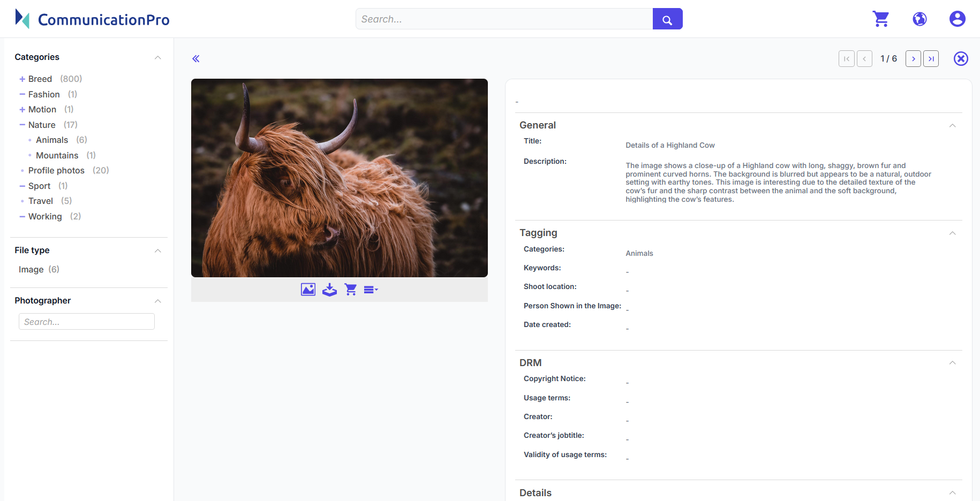The image size is (980, 501).
Task: Collapse the Categories panel
Action: pyautogui.click(x=157, y=57)
